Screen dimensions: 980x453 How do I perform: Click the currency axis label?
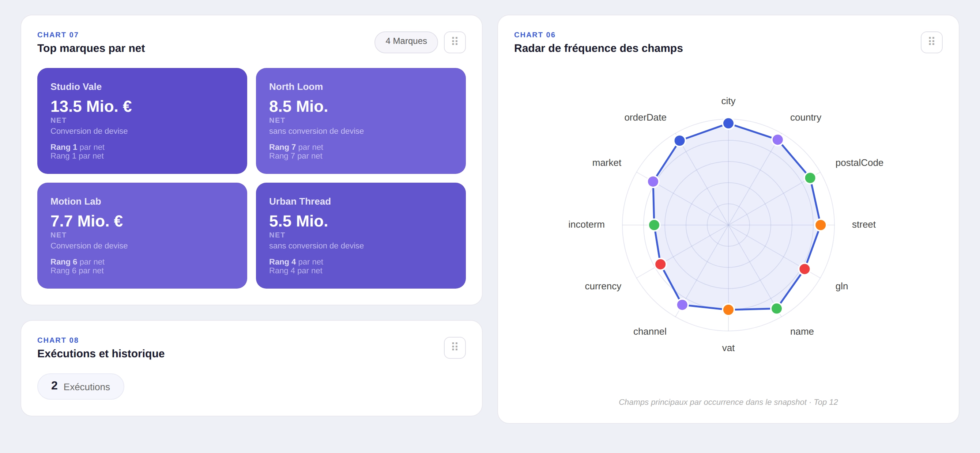tap(603, 286)
